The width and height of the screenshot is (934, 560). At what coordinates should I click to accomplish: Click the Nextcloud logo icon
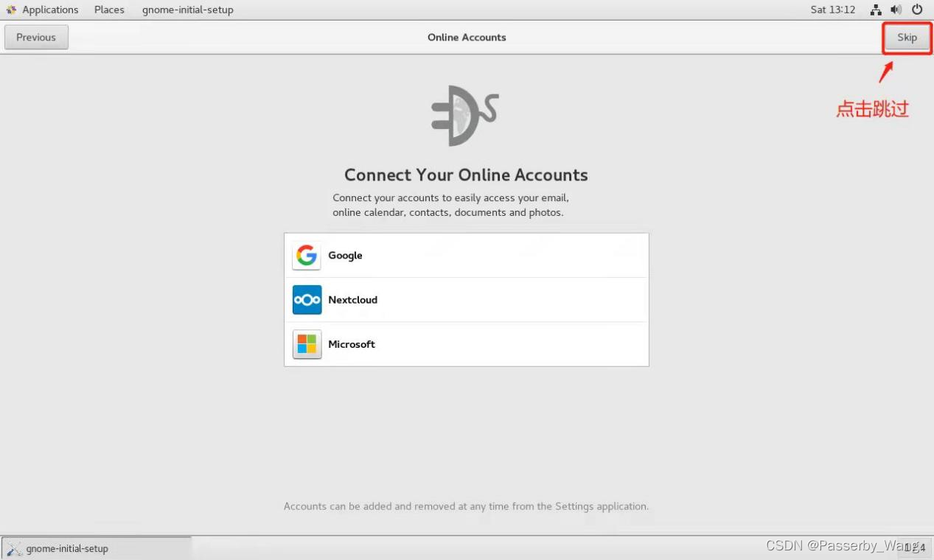pyautogui.click(x=307, y=300)
